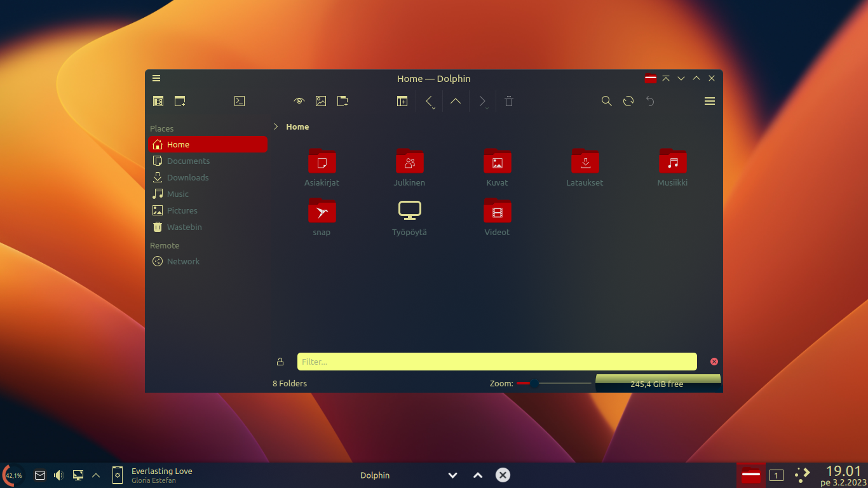Select the Musiikki folder
The height and width of the screenshot is (488, 868).
click(672, 167)
